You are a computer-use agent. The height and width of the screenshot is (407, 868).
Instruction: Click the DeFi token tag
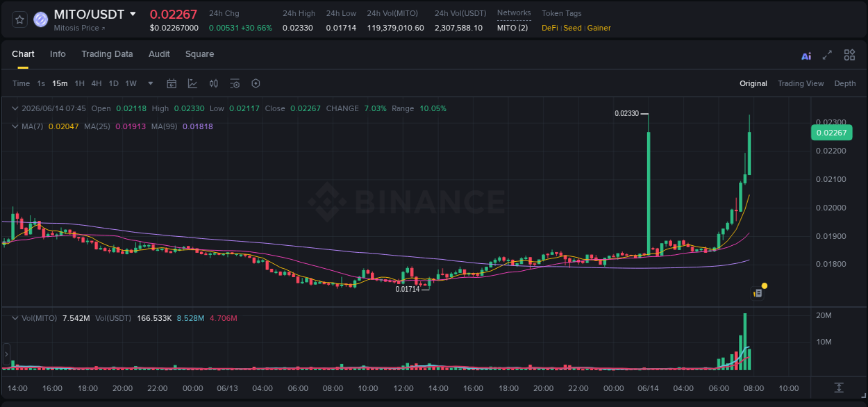point(549,28)
